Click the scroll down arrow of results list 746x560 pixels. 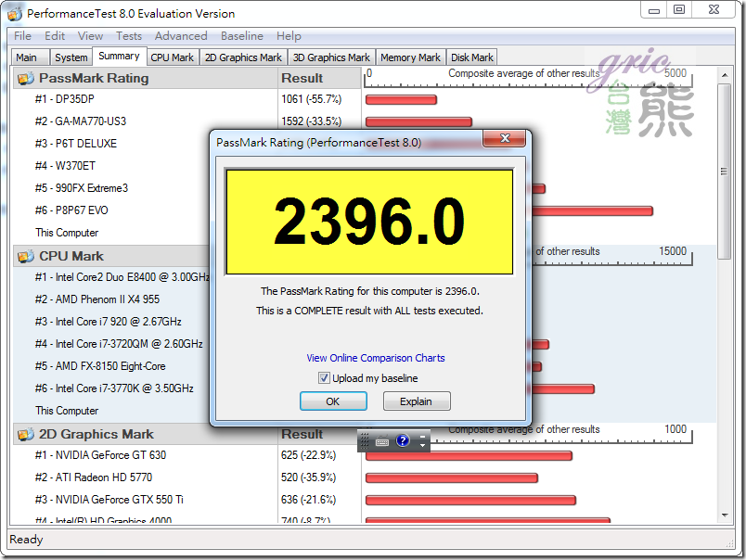click(x=724, y=515)
